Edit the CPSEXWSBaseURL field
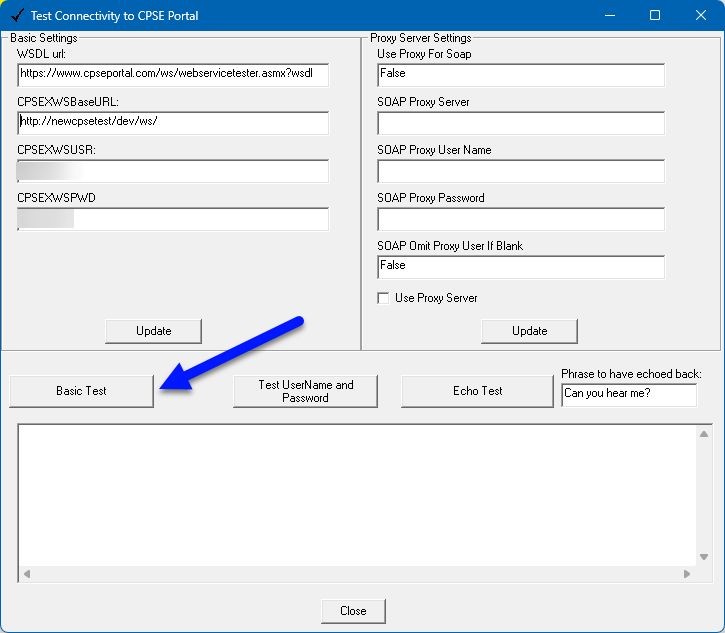This screenshot has width=725, height=633. pyautogui.click(x=173, y=123)
